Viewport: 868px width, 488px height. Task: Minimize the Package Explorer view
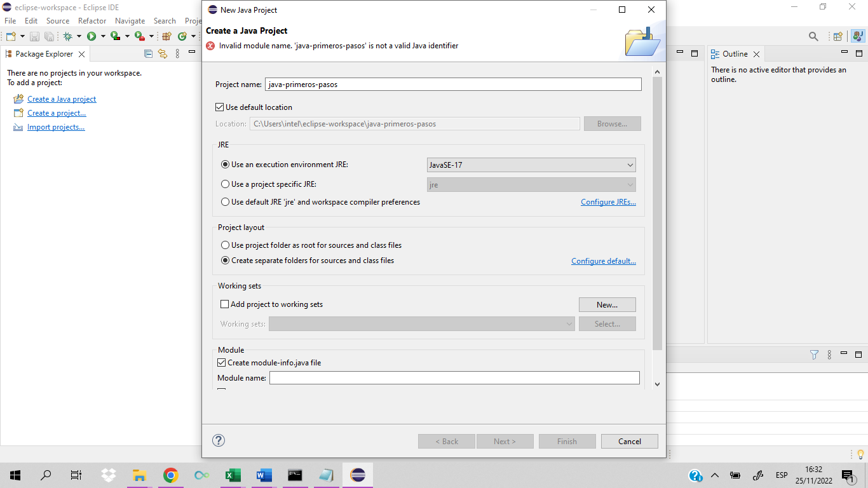[193, 53]
